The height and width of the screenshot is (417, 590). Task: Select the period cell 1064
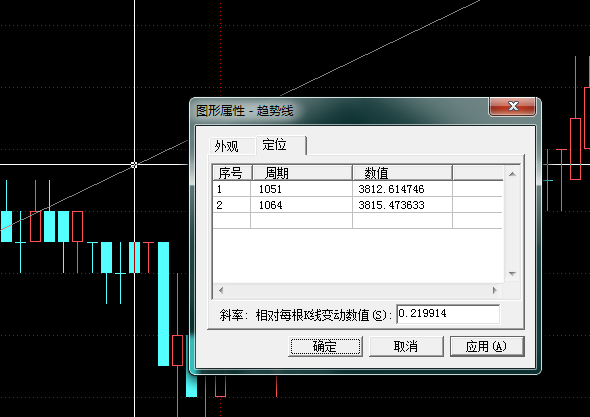tap(301, 205)
